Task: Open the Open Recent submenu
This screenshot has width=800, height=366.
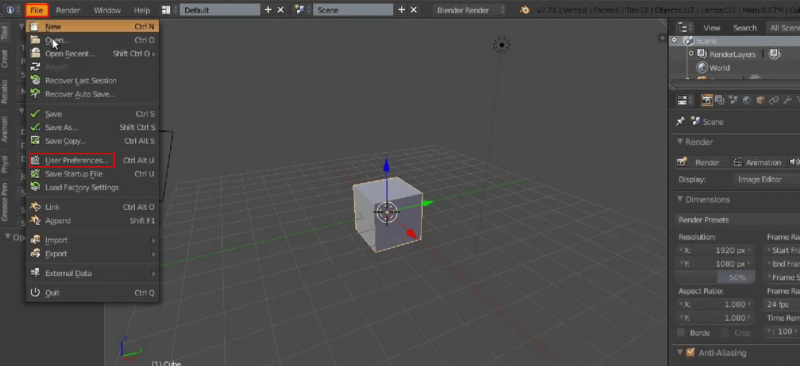Action: pos(92,54)
